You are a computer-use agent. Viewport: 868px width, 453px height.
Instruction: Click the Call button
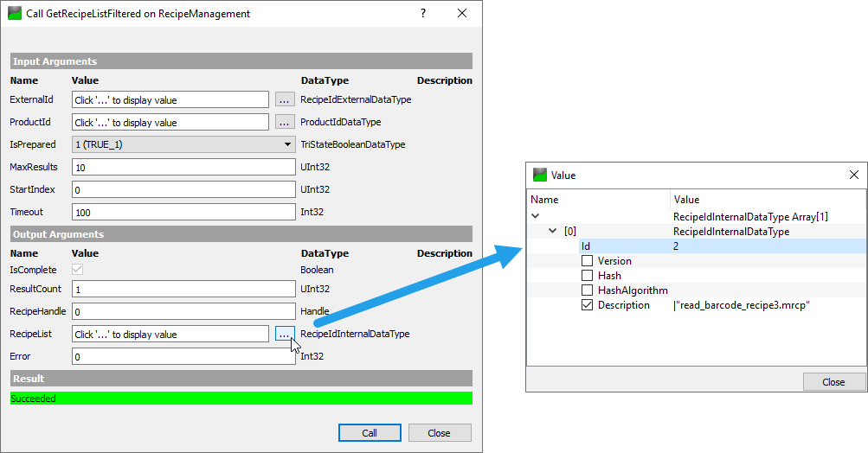click(x=370, y=432)
